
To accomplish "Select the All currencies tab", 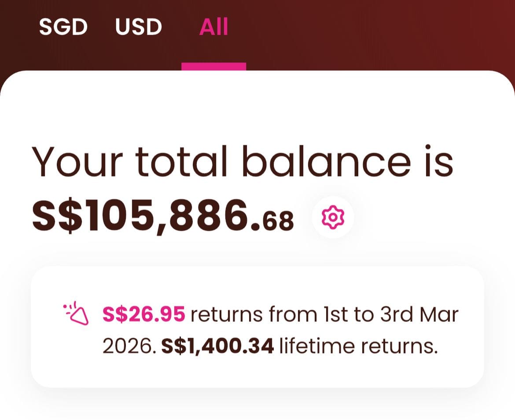I will 214,26.
